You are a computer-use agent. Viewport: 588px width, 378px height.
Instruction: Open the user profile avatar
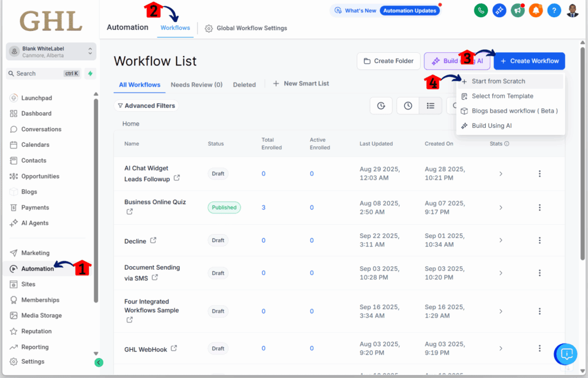(572, 10)
